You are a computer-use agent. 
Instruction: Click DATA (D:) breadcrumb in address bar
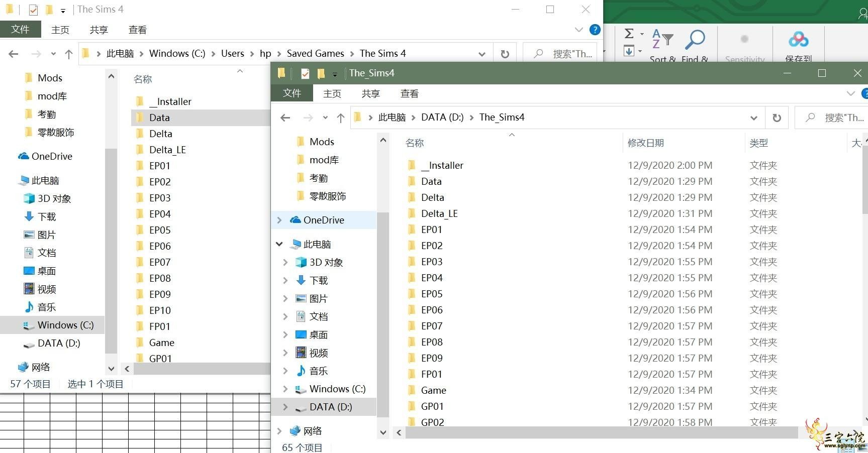[x=442, y=118]
